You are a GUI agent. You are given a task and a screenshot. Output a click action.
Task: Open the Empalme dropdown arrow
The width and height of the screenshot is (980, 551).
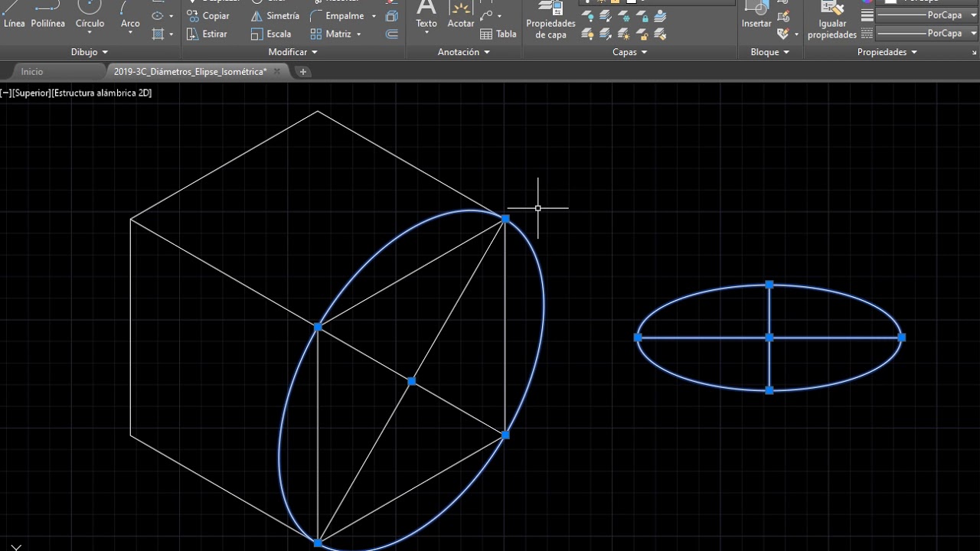[x=374, y=16]
